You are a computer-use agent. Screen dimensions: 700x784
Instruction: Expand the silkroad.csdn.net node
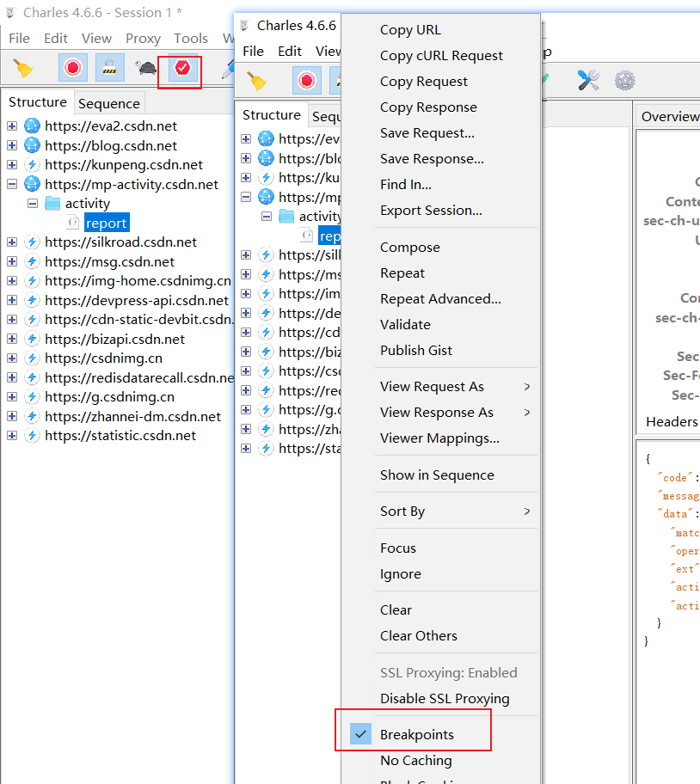click(x=12, y=242)
